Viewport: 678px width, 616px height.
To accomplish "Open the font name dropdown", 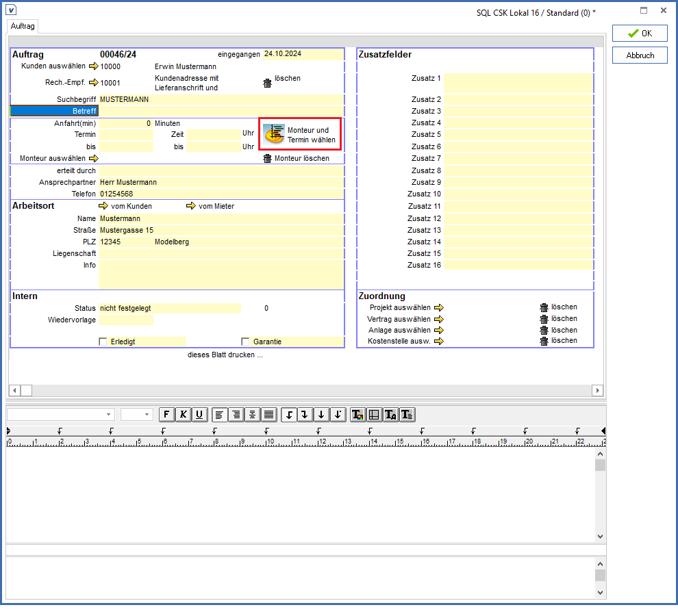I will [109, 415].
